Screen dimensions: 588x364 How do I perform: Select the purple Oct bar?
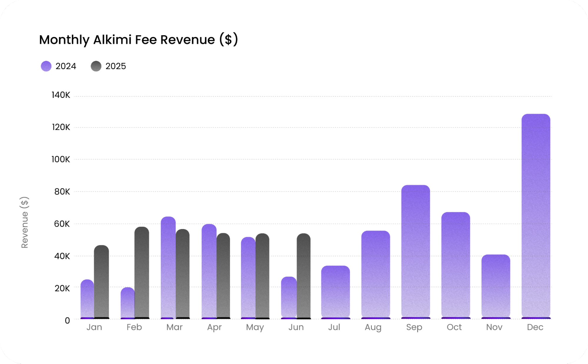point(456,266)
